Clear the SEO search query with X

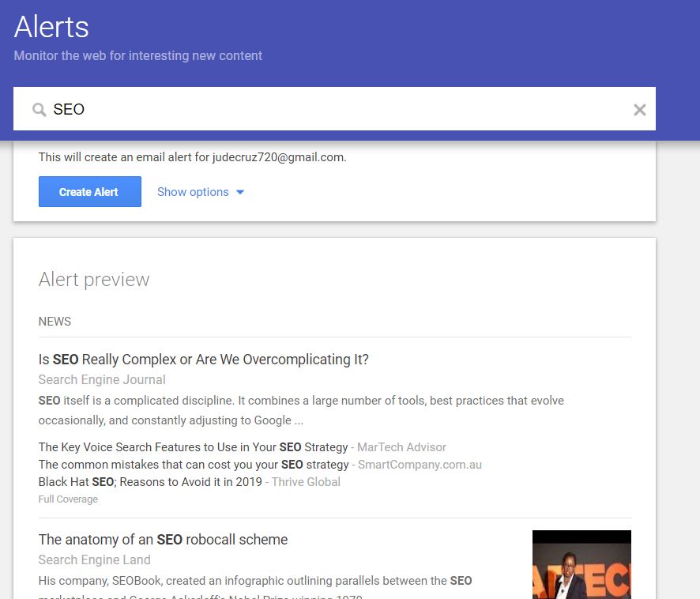pyautogui.click(x=639, y=110)
